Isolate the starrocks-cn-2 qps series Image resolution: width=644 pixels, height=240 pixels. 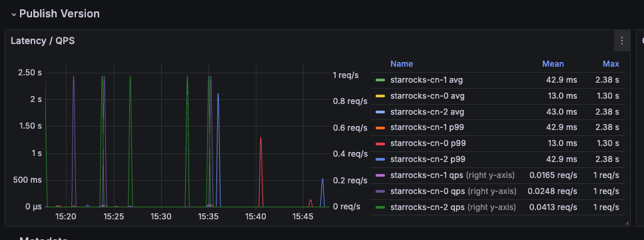pos(427,207)
